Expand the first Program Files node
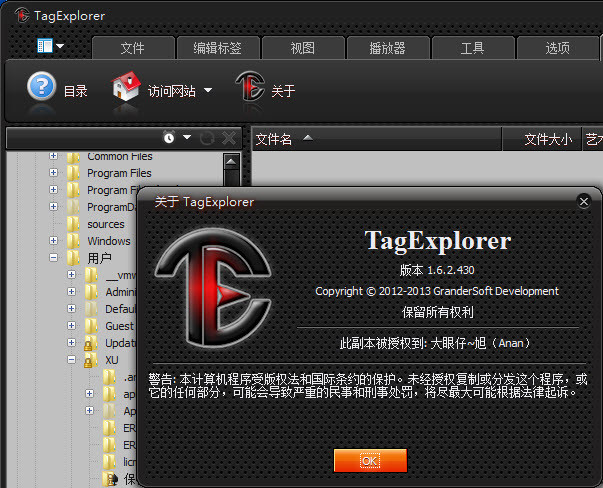The image size is (603, 488). pos(53,173)
